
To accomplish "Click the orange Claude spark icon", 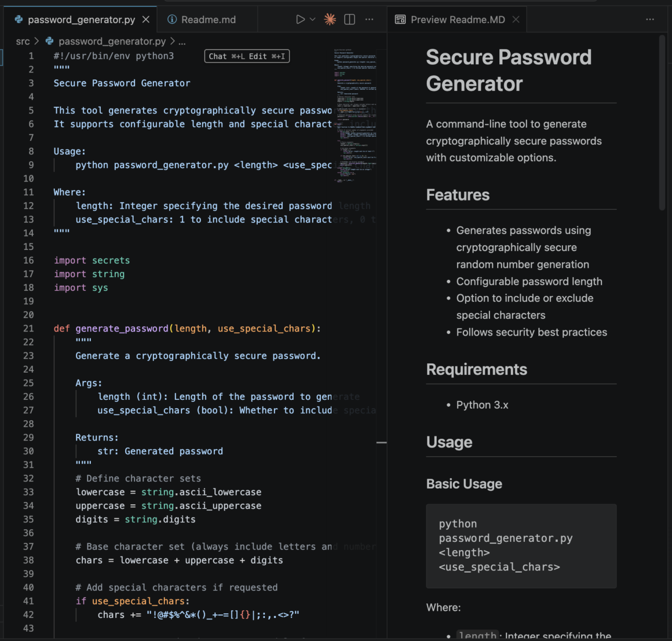I will click(x=330, y=19).
